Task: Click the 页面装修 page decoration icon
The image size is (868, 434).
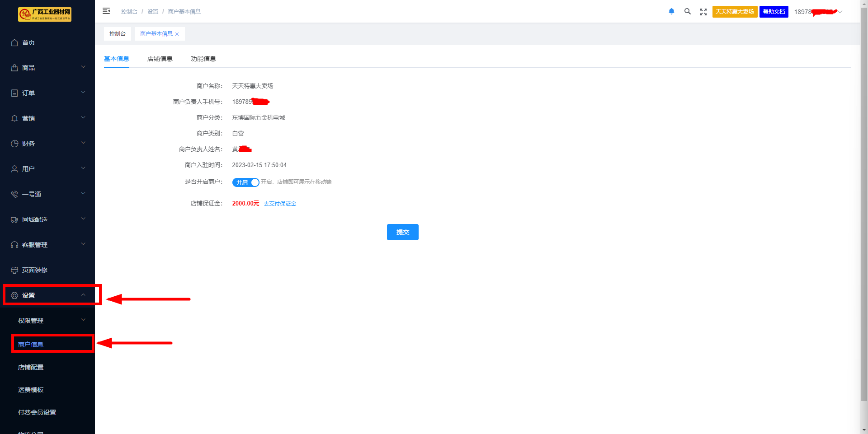Action: tap(14, 270)
